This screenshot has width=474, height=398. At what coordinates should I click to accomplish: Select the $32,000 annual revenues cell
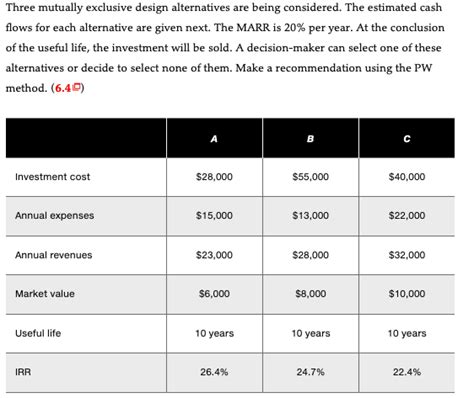point(407,255)
